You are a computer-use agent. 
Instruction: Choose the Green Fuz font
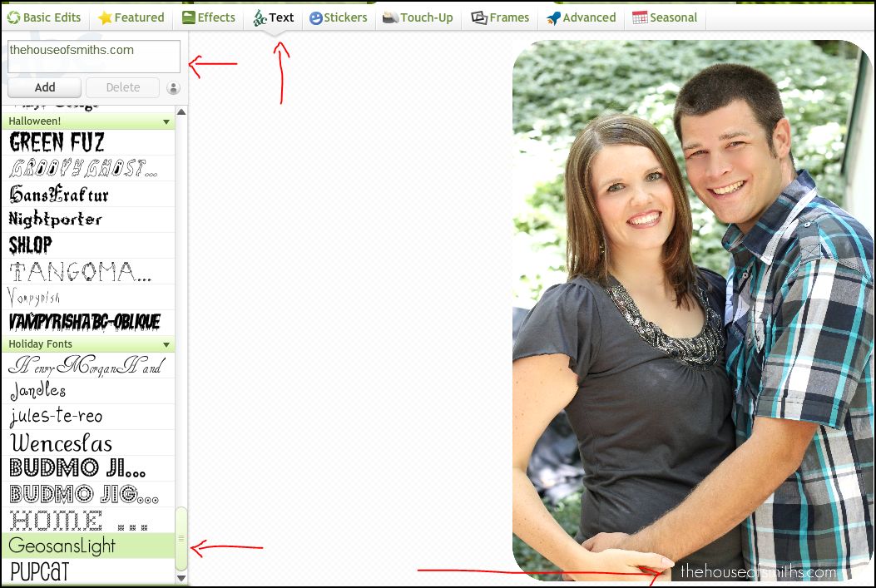pyautogui.click(x=88, y=142)
